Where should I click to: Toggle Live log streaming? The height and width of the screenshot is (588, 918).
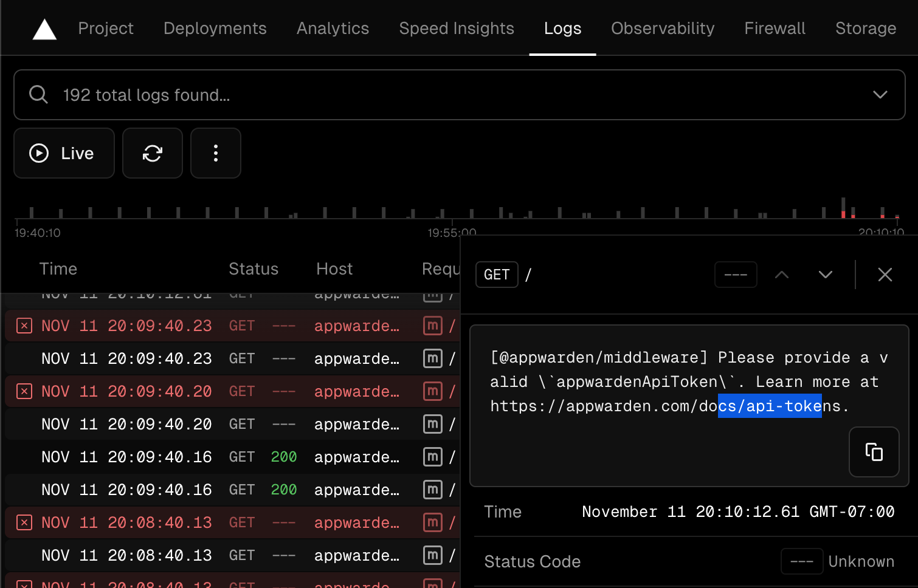(64, 153)
